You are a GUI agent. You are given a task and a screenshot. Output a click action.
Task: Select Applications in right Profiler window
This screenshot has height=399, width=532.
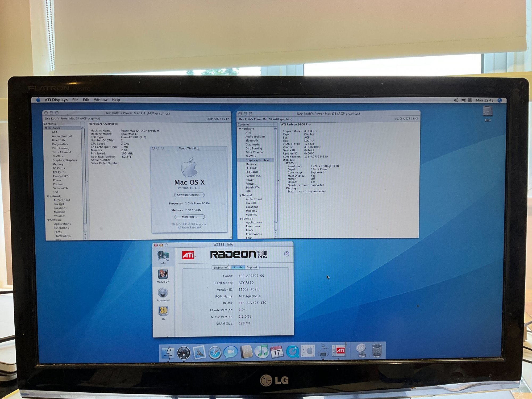(254, 223)
